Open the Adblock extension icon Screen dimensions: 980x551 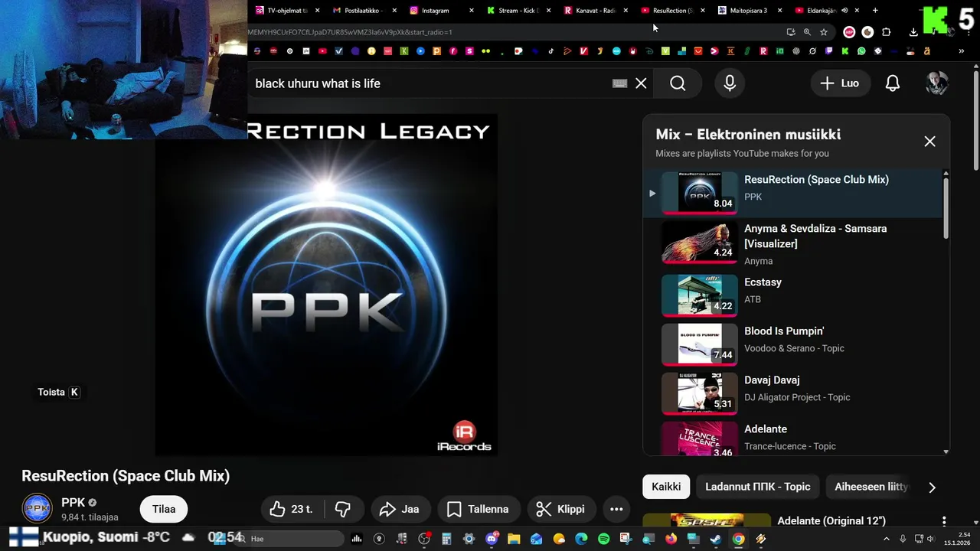pos(849,32)
